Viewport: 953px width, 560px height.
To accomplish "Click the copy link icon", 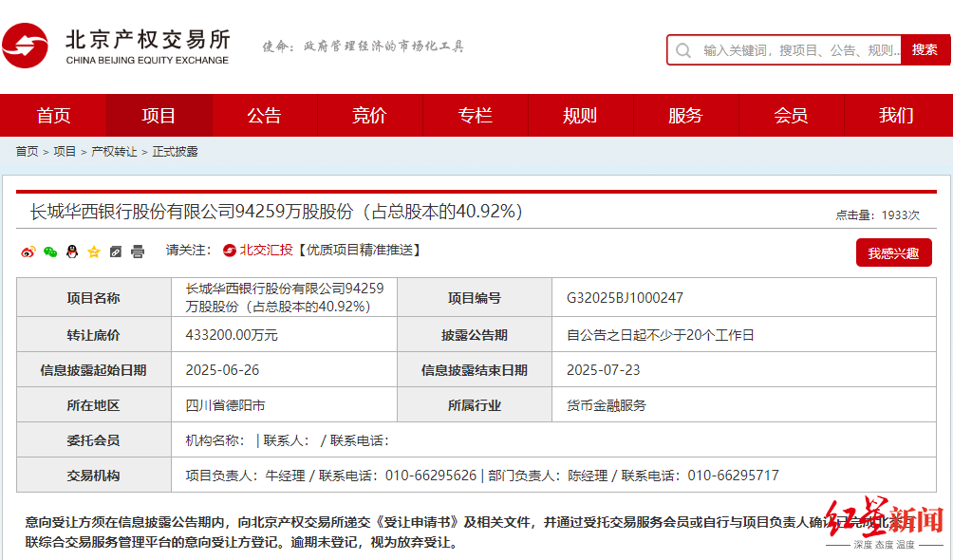I will [x=116, y=252].
